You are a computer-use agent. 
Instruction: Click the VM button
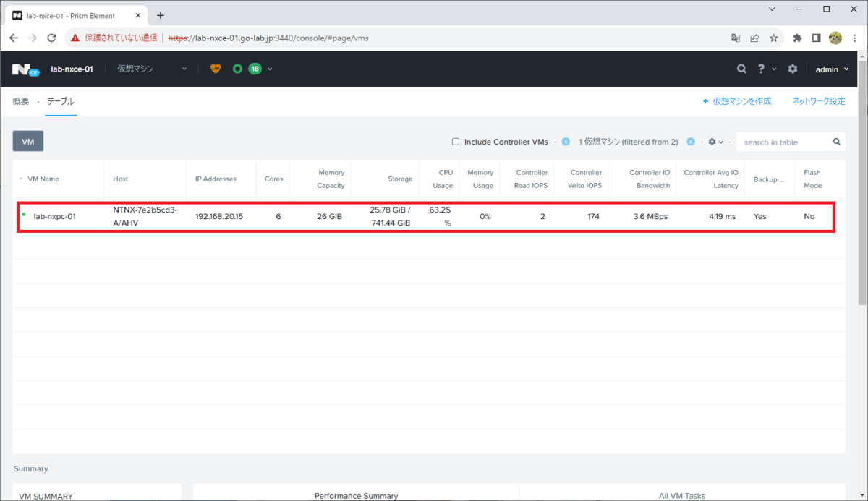tap(28, 142)
